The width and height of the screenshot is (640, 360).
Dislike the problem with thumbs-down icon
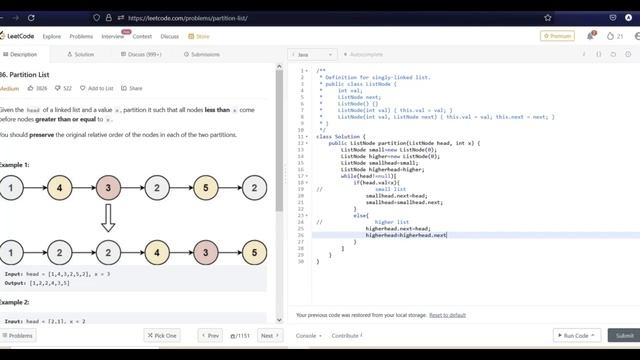point(58,88)
